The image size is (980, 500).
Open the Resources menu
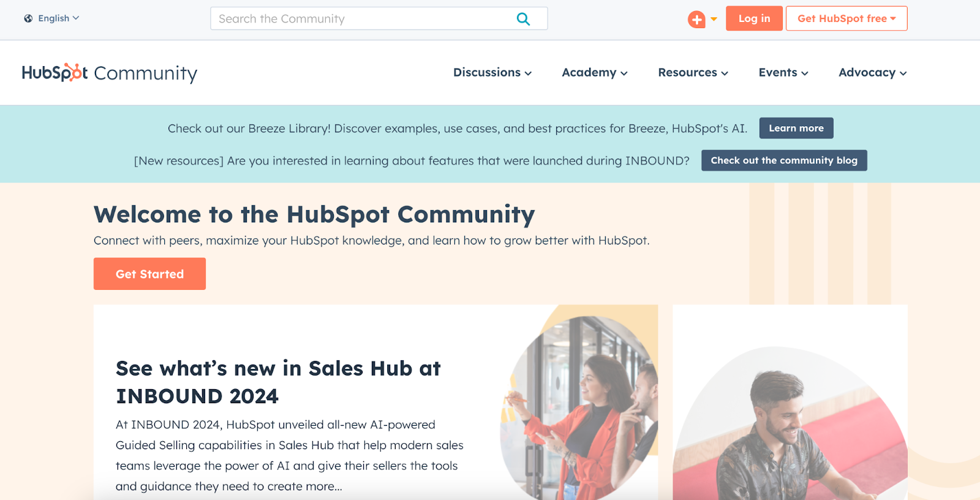coord(693,72)
